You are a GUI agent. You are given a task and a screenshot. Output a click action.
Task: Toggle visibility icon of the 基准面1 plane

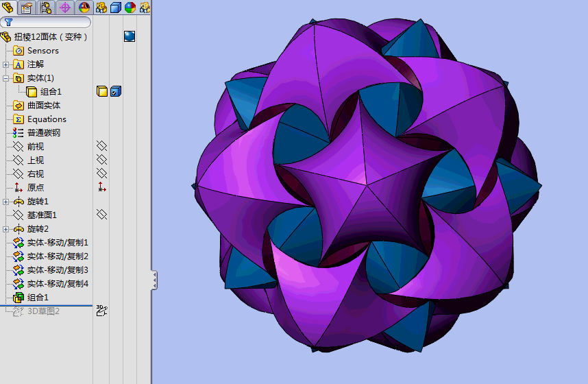pyautogui.click(x=101, y=215)
